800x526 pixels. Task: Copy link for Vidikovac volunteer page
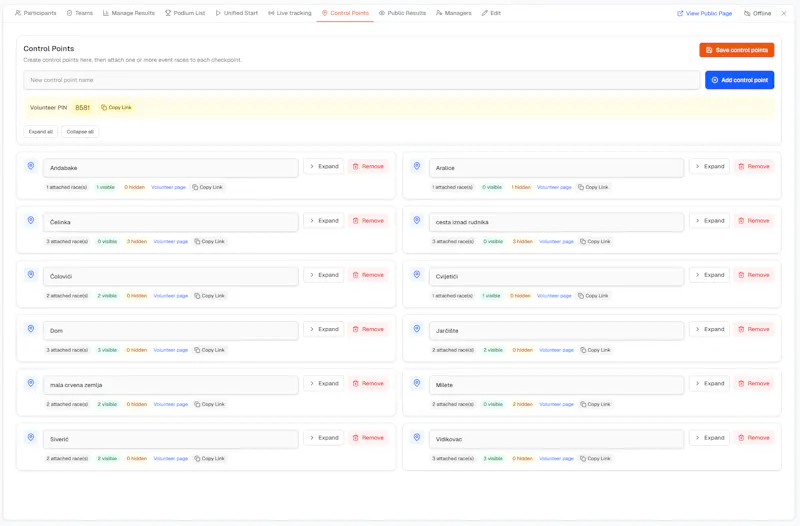click(x=595, y=459)
